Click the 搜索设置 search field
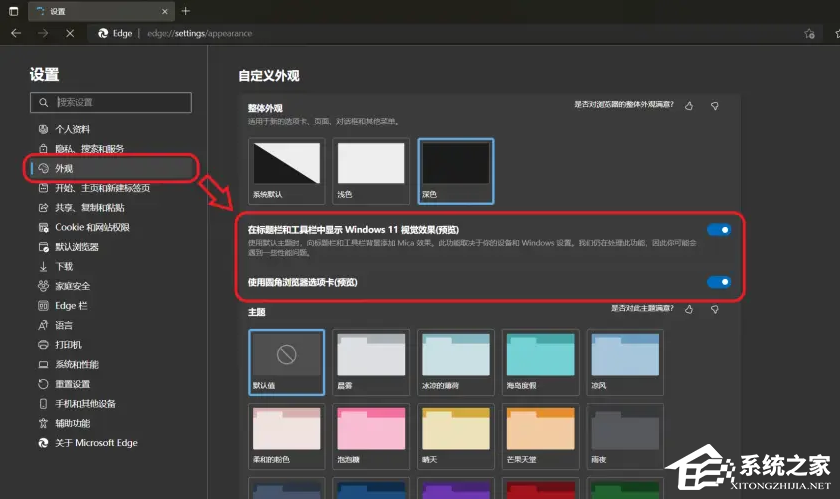 point(111,102)
